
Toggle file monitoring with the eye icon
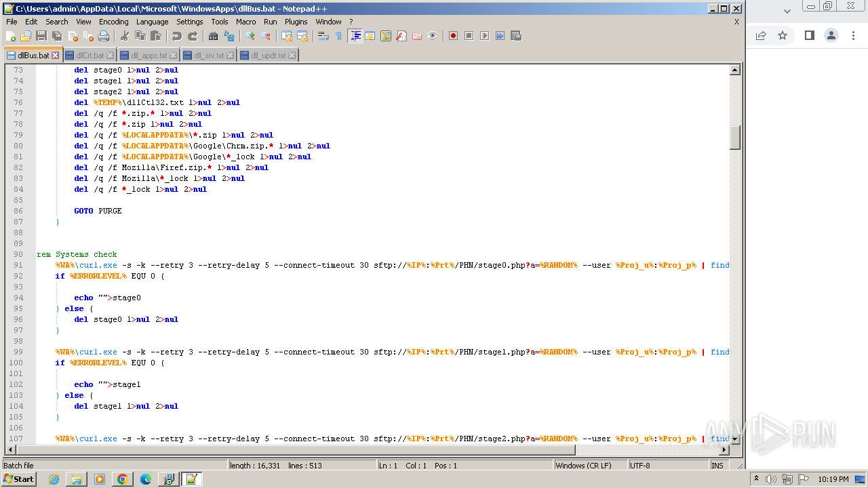tap(433, 36)
